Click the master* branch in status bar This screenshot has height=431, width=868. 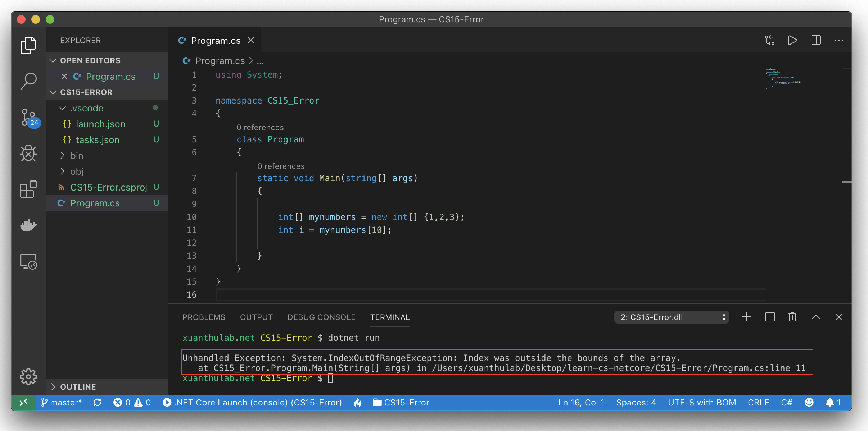(x=62, y=403)
